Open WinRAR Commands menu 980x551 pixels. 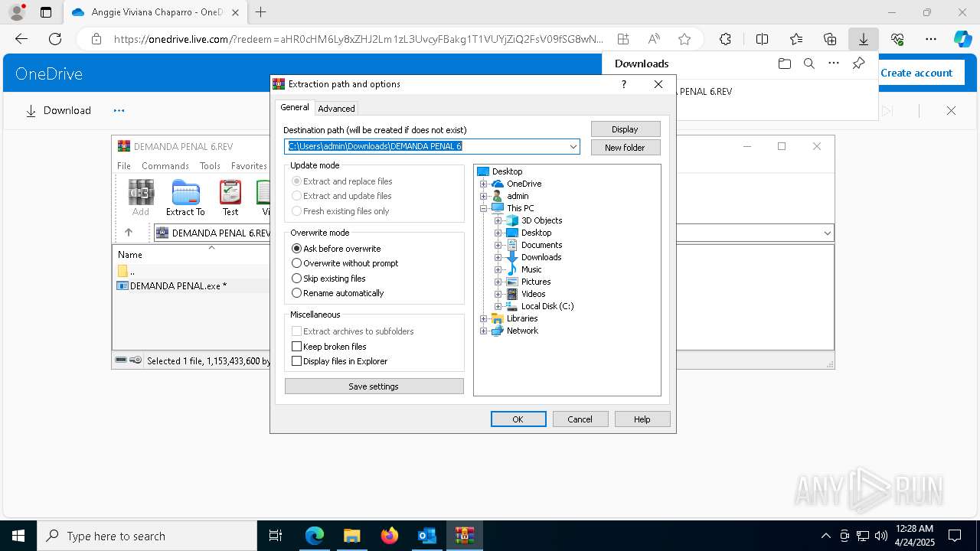click(165, 166)
